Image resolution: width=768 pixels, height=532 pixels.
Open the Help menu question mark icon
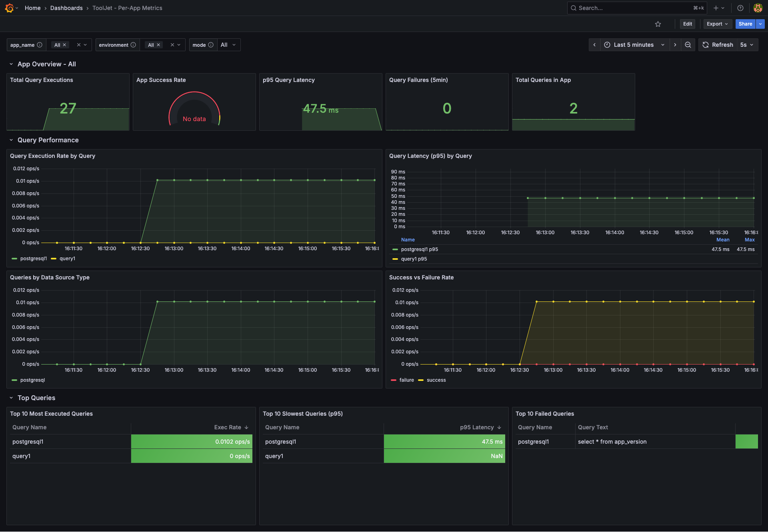click(740, 8)
